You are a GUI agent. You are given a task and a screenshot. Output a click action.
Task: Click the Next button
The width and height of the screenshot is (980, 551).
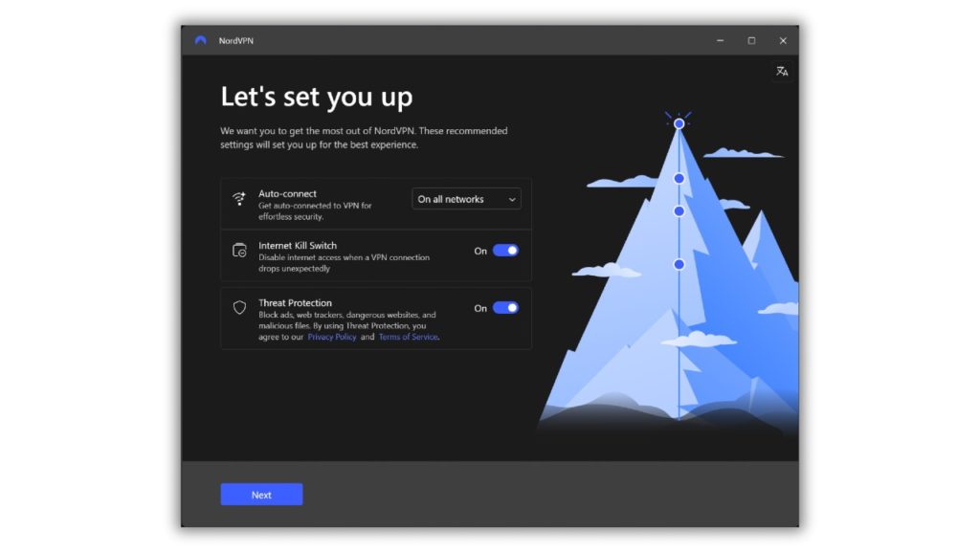coord(261,495)
